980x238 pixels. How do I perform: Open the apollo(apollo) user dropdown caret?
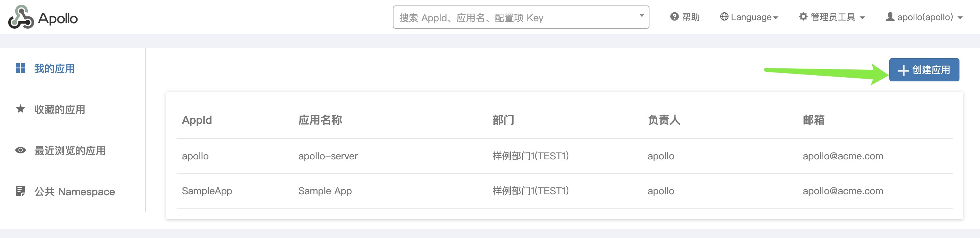click(x=960, y=18)
